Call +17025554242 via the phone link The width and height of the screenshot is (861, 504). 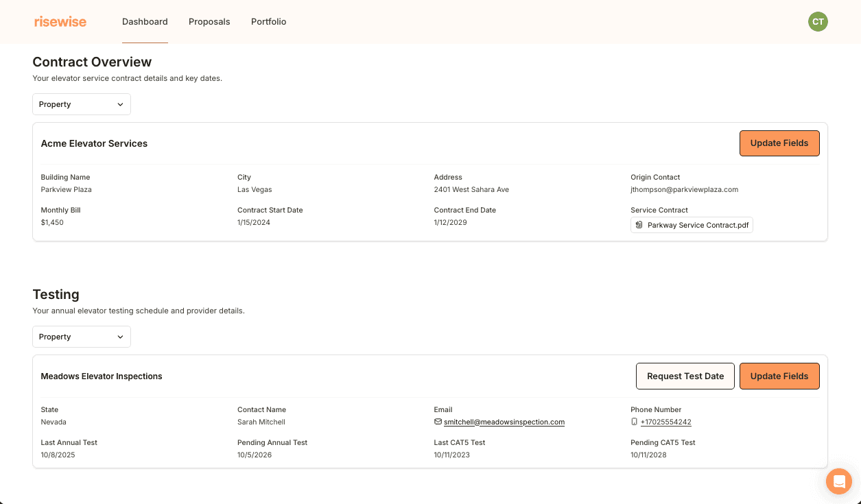pyautogui.click(x=665, y=422)
